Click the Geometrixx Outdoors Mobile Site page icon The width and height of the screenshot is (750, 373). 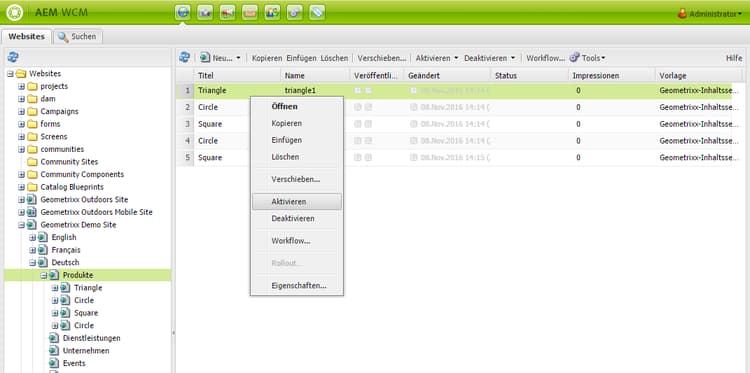click(x=32, y=212)
